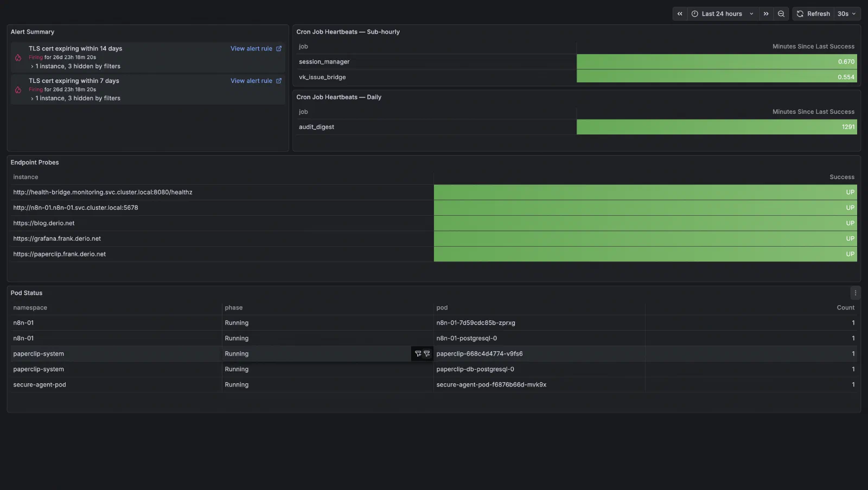Sort Pod Status by Count column
The image size is (868, 490).
coord(845,308)
